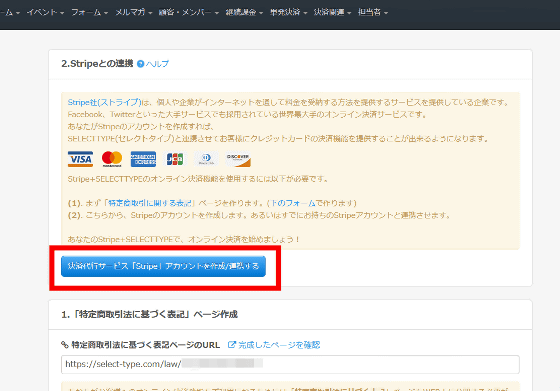Click the Mastercard logo
The height and width of the screenshot is (391, 560).
pyautogui.click(x=112, y=159)
